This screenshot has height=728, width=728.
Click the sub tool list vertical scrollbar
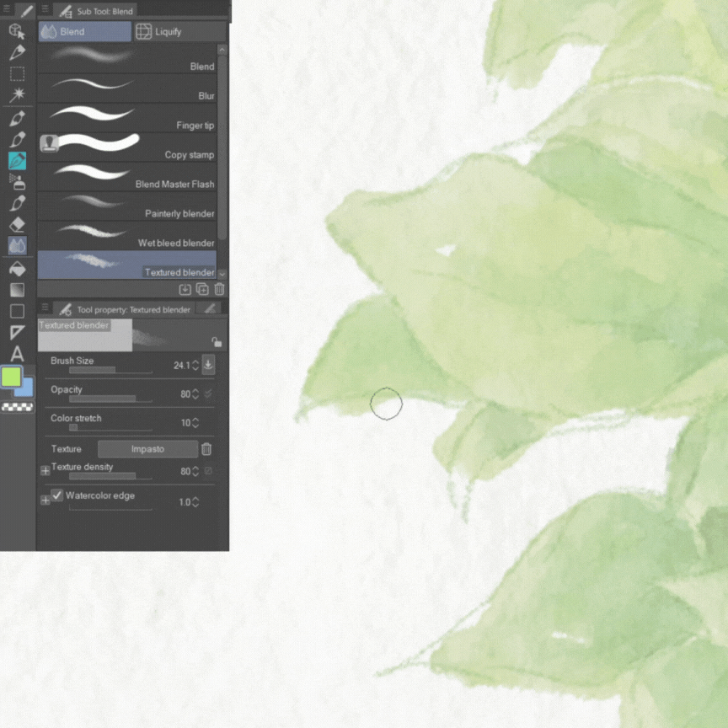tap(222, 147)
